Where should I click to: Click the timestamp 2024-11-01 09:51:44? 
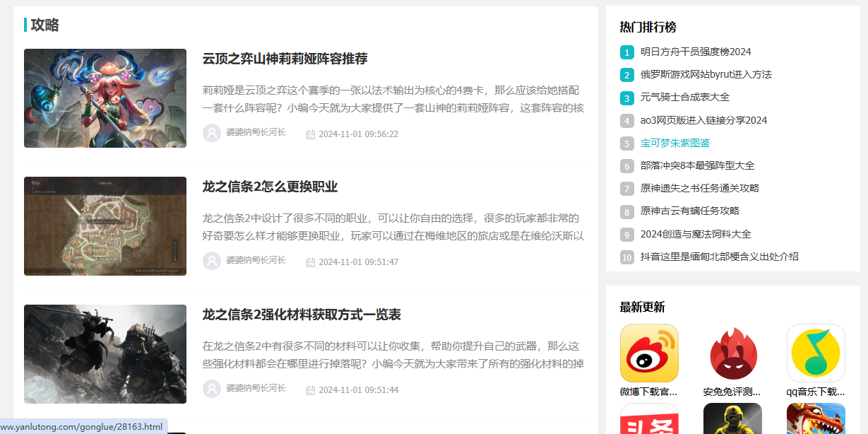click(x=358, y=390)
